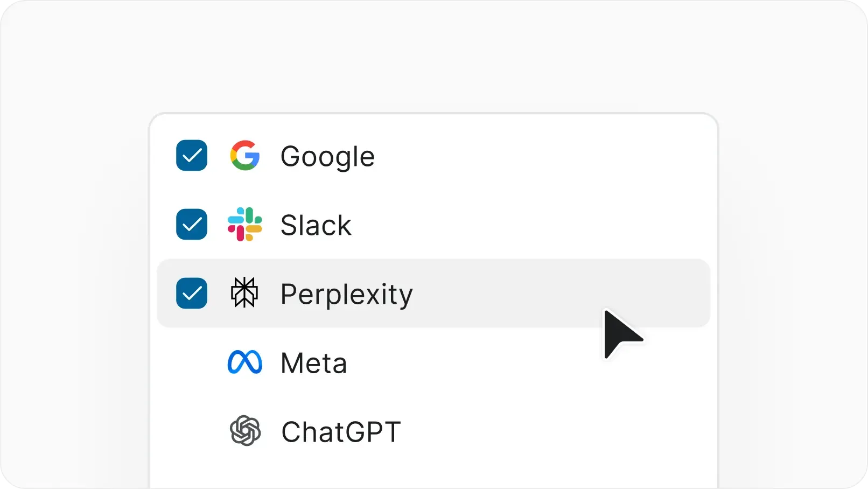Click empty space right of Meta label
Screen dimensions: 868x489
pyautogui.click(x=485, y=362)
